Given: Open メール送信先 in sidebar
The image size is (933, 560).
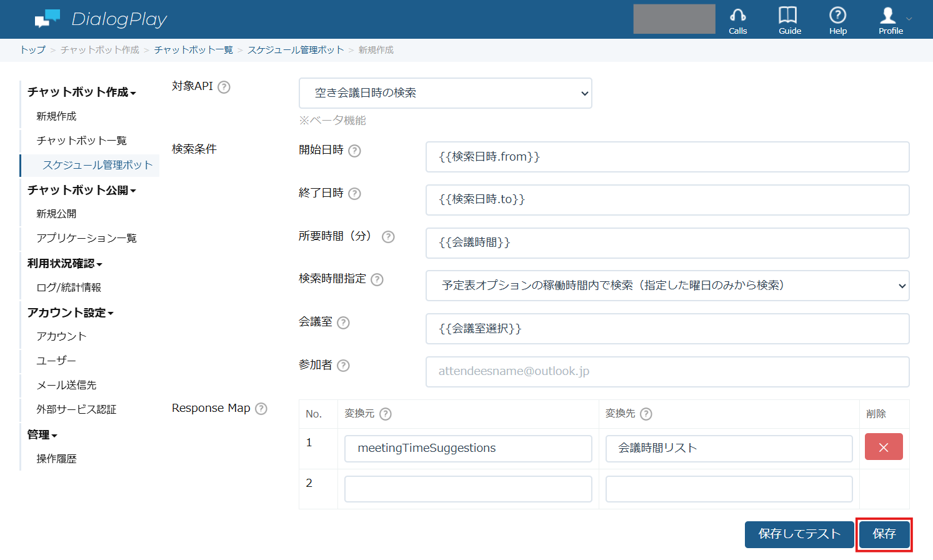Looking at the screenshot, I should coord(66,385).
